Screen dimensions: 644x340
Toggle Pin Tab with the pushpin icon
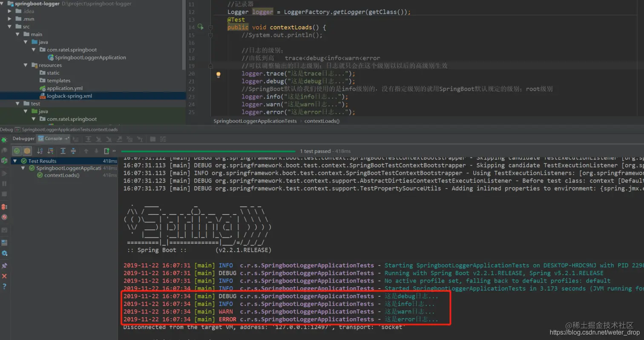pyautogui.click(x=4, y=265)
